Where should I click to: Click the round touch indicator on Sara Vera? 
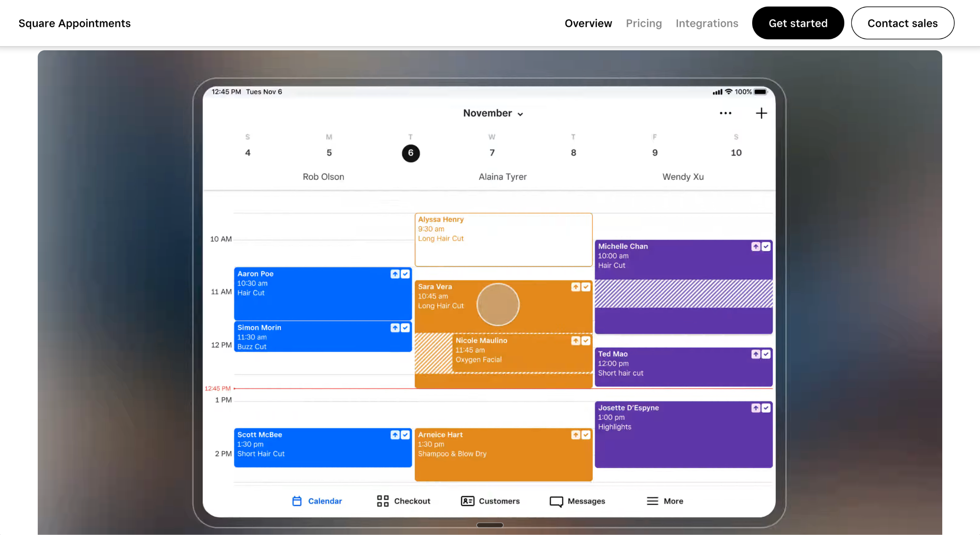click(498, 305)
